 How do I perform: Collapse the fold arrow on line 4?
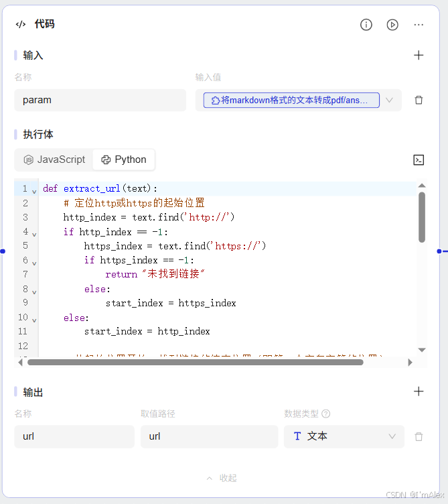[x=34, y=235]
